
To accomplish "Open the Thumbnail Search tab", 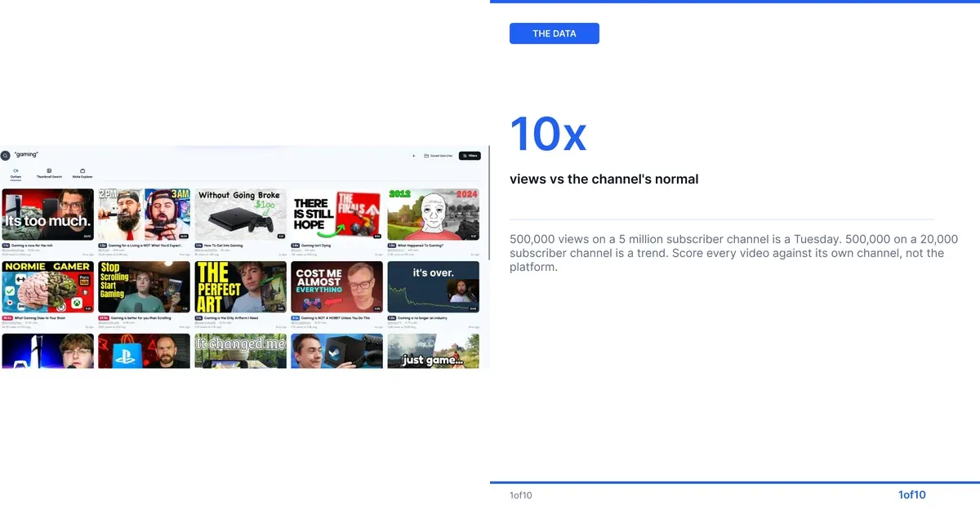I will coord(49,173).
